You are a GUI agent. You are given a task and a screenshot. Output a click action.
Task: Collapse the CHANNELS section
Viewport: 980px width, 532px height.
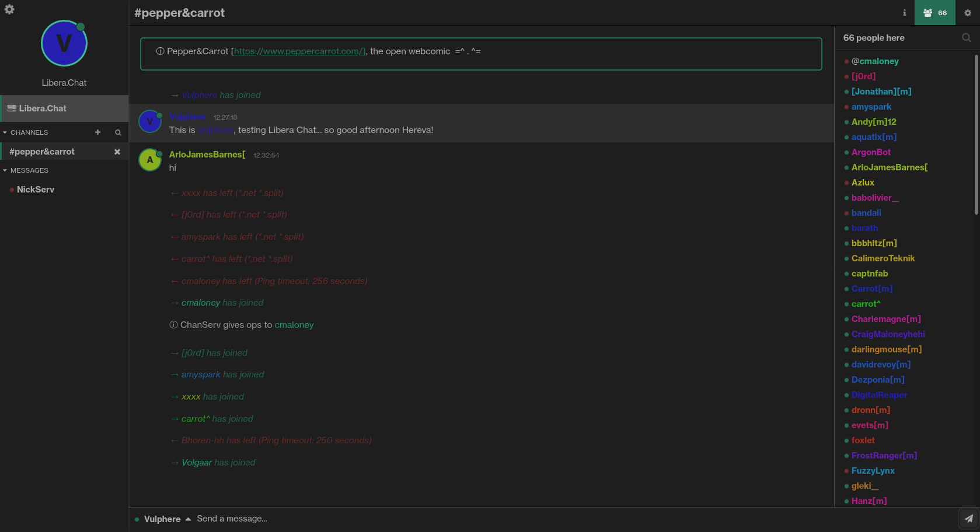click(x=5, y=132)
